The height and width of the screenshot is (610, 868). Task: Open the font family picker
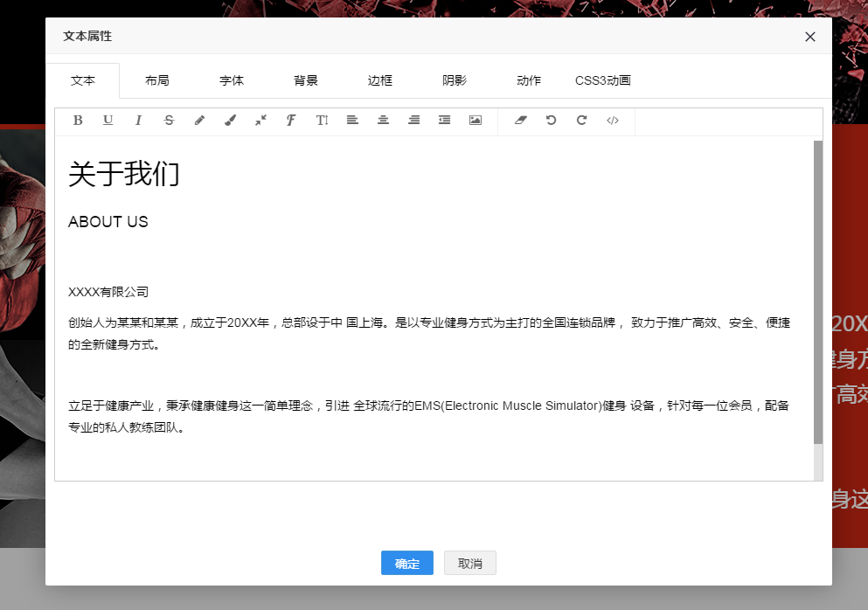tap(291, 121)
